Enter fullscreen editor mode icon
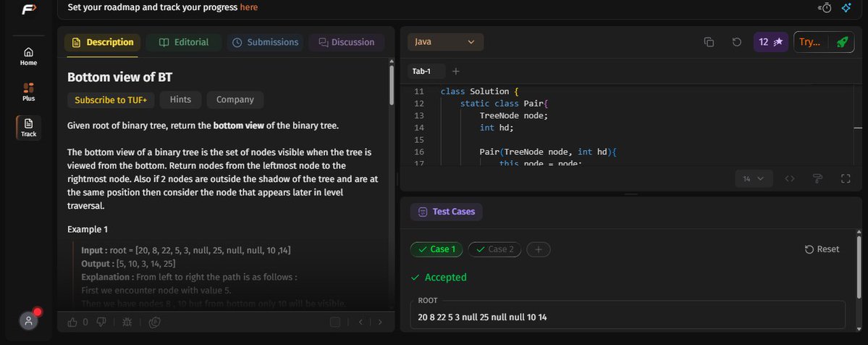 click(x=846, y=178)
